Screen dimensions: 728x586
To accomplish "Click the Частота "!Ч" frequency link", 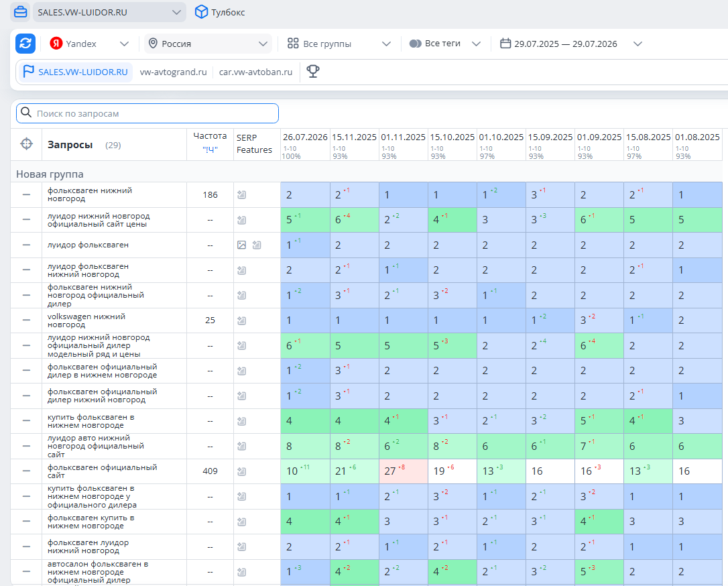I will [210, 150].
